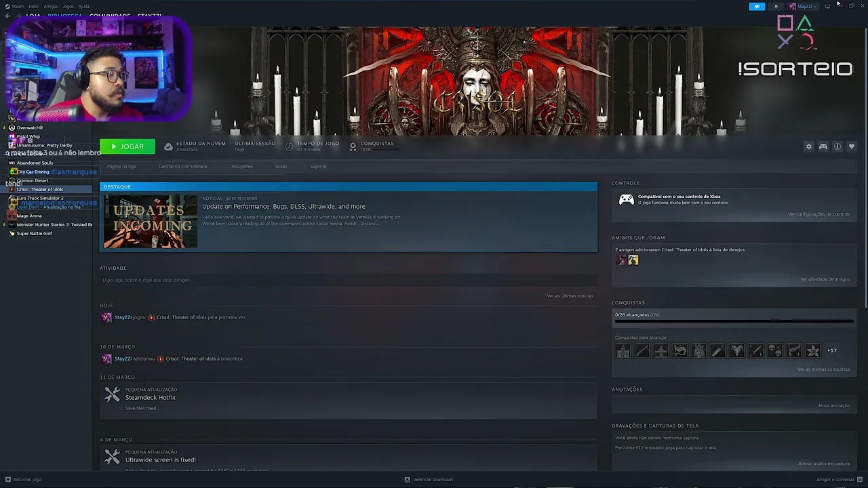Open Ver as minhas conquistas link
The height and width of the screenshot is (488, 868).
coord(823,369)
